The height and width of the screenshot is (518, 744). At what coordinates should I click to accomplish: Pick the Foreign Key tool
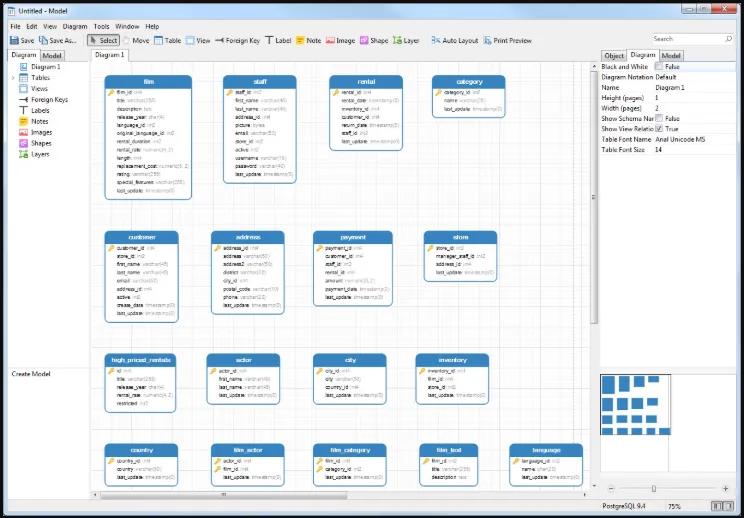point(237,40)
